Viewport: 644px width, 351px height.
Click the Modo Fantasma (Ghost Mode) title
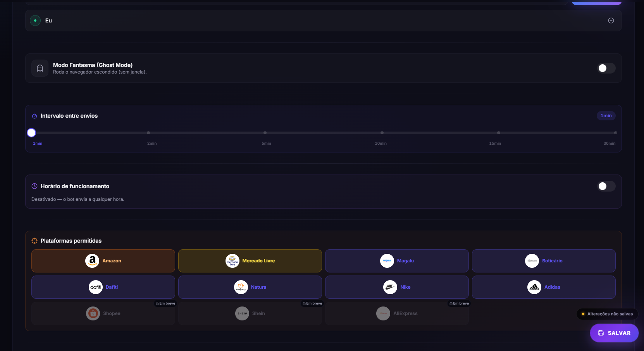pyautogui.click(x=93, y=65)
